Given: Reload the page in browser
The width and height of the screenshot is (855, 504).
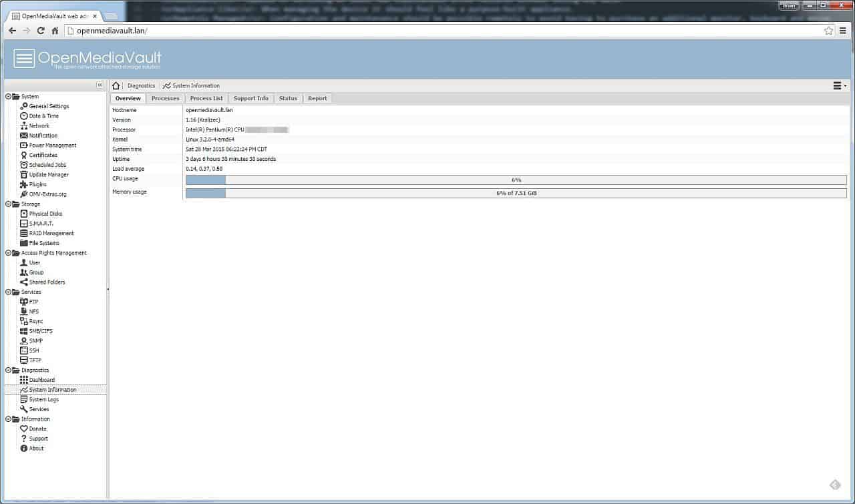Looking at the screenshot, I should pyautogui.click(x=41, y=31).
